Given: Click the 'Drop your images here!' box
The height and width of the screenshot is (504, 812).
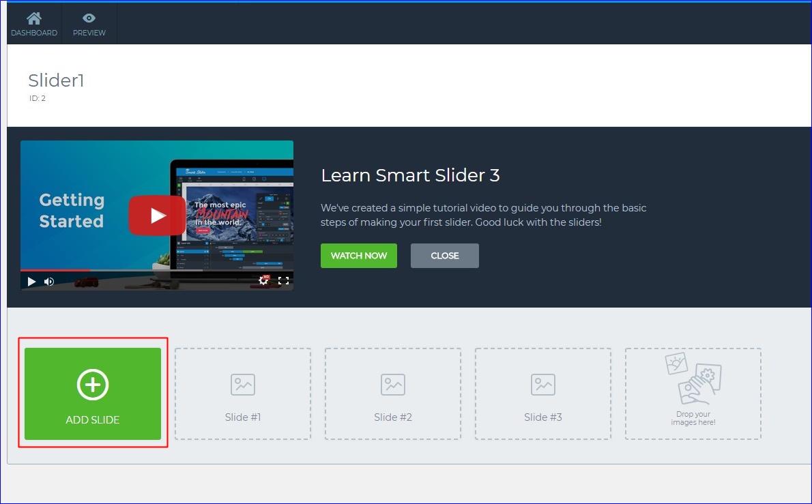Looking at the screenshot, I should click(693, 394).
